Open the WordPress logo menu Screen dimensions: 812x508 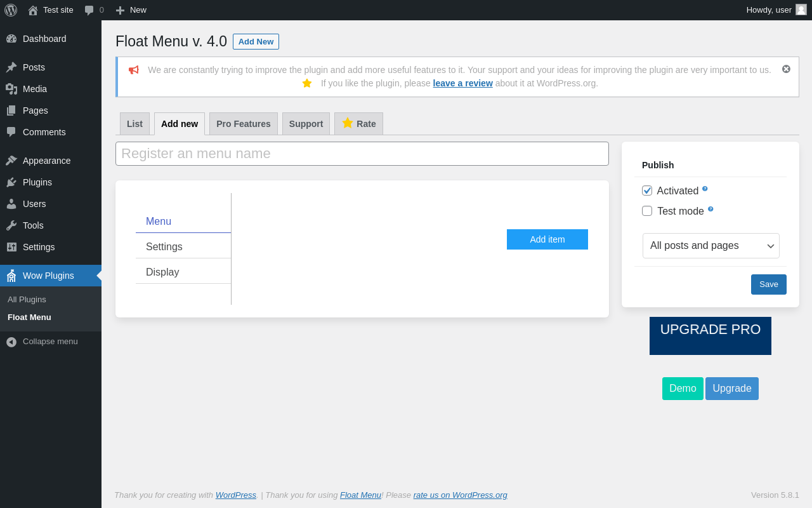11,10
